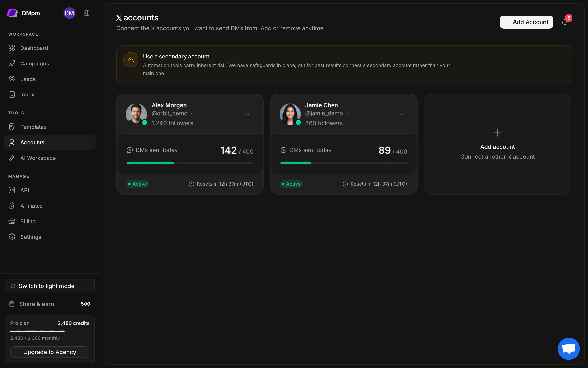Viewport: 588px width, 368px height.
Task: Open the DM user avatar
Action: (69, 13)
